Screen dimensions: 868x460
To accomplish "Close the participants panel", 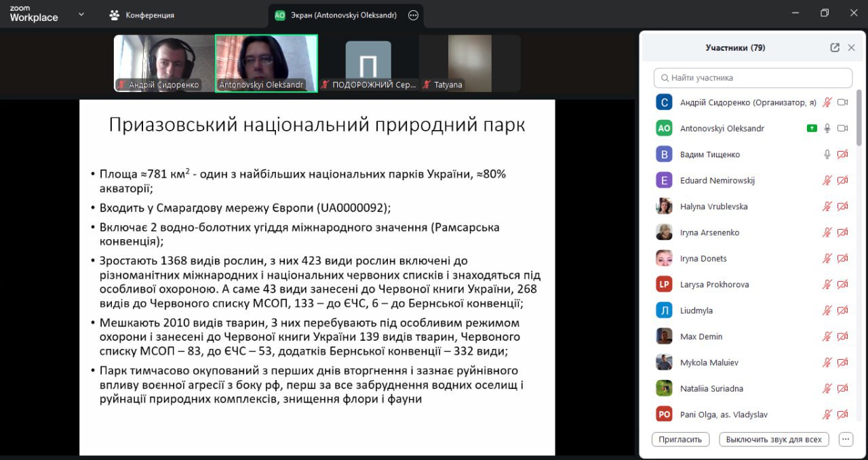I will pyautogui.click(x=852, y=47).
